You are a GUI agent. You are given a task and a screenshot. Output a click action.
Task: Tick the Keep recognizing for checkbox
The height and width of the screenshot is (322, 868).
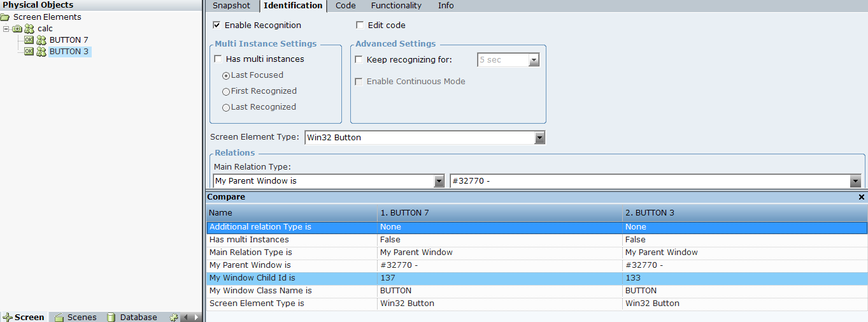click(x=359, y=60)
